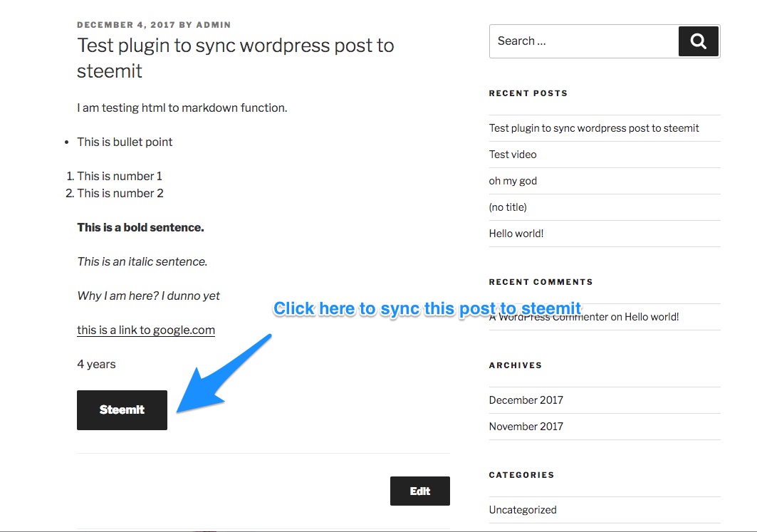This screenshot has height=532, width=757.
Task: Open recent post '(no title)'
Action: (508, 207)
